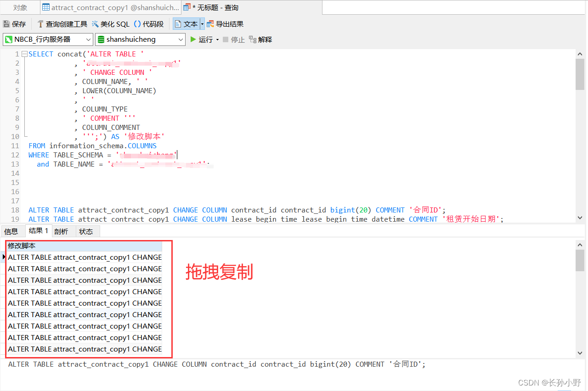The width and height of the screenshot is (588, 391).
Task: Run the query with the green play icon
Action: click(193, 39)
